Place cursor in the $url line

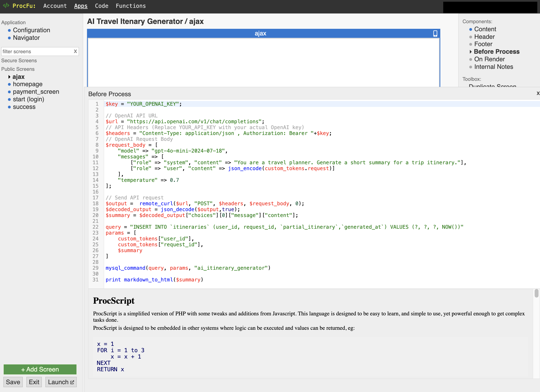(185, 121)
